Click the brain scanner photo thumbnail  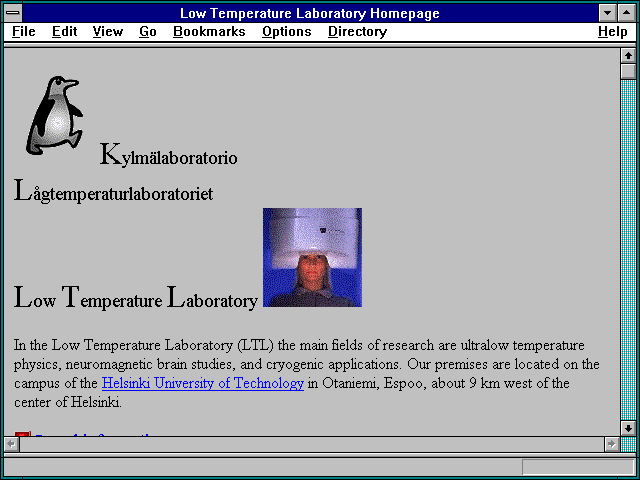(x=312, y=258)
